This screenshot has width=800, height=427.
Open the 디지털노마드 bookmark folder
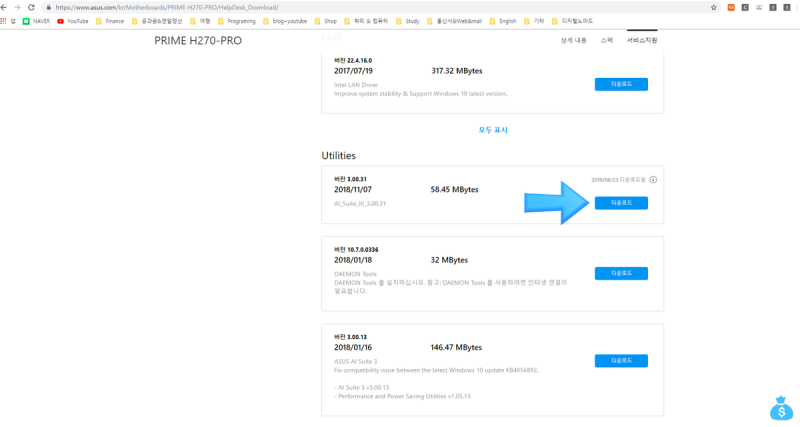click(572, 21)
